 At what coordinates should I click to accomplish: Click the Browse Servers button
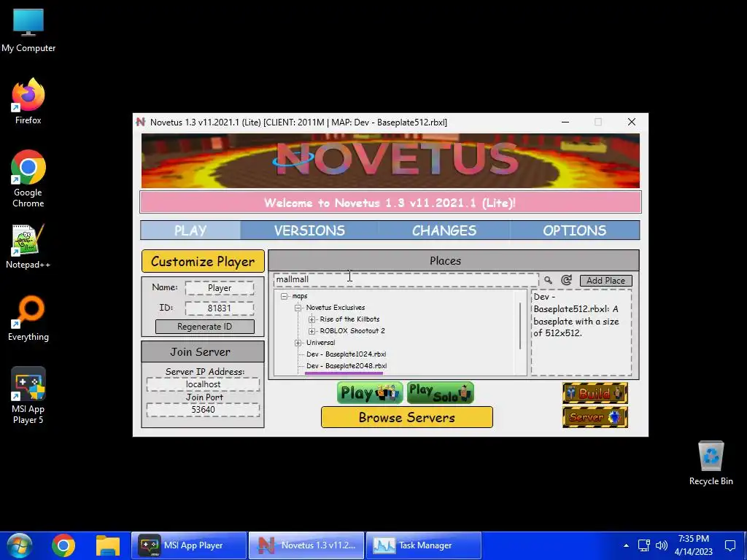(407, 417)
